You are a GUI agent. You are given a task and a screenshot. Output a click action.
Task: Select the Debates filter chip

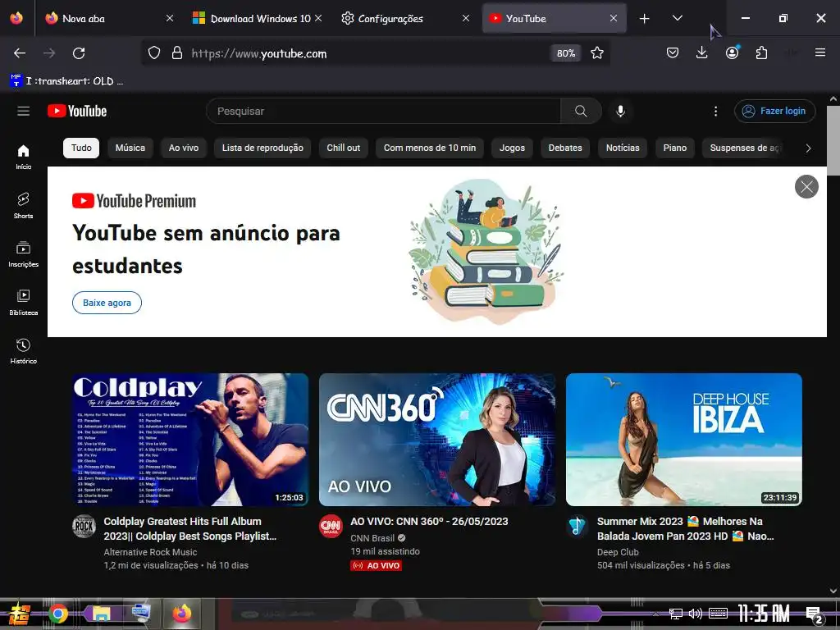coord(565,148)
